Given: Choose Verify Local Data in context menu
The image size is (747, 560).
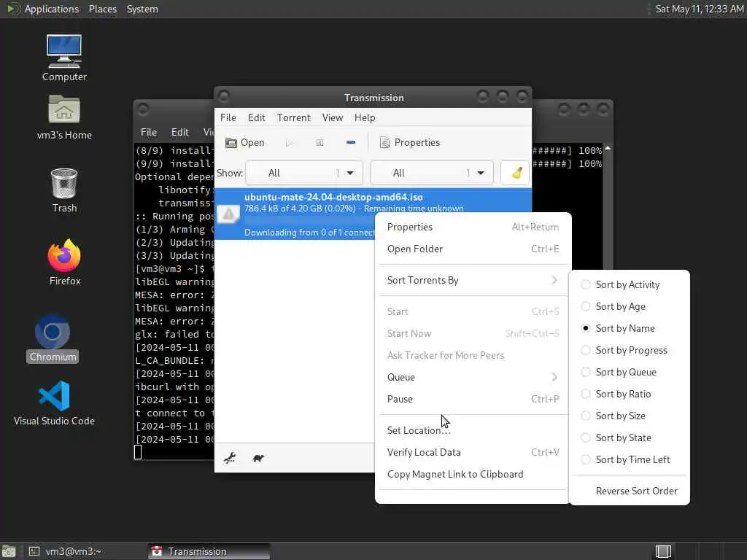Looking at the screenshot, I should click(x=472, y=452).
